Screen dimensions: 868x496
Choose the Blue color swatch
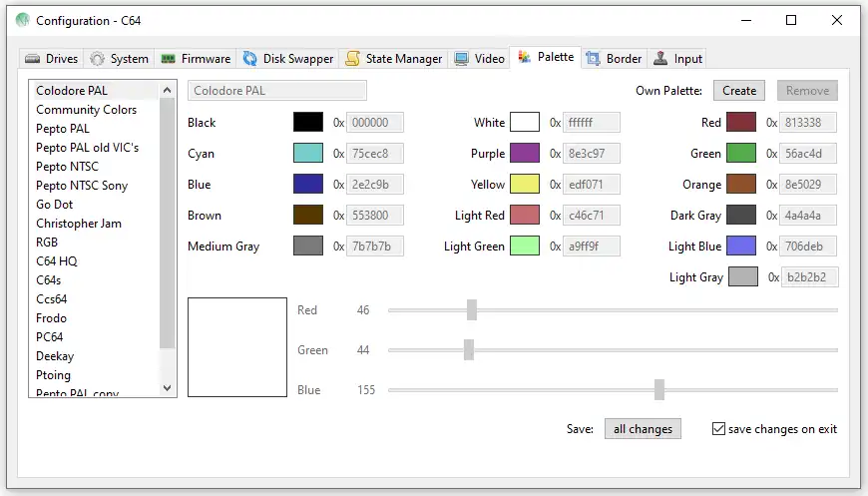click(x=308, y=185)
